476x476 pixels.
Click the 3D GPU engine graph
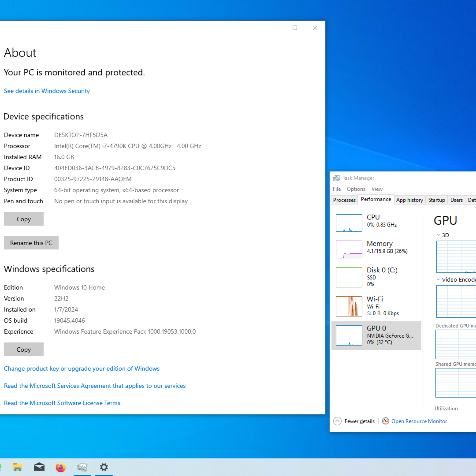456,257
